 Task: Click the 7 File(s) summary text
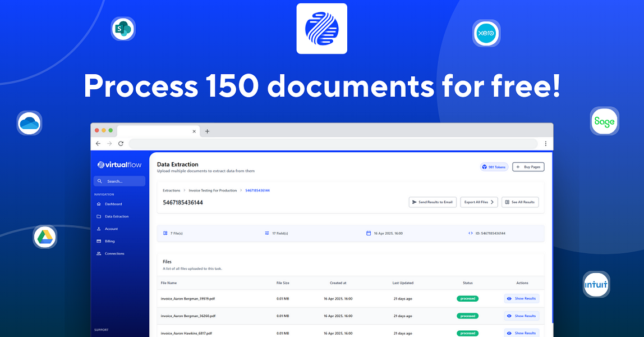[x=176, y=233]
